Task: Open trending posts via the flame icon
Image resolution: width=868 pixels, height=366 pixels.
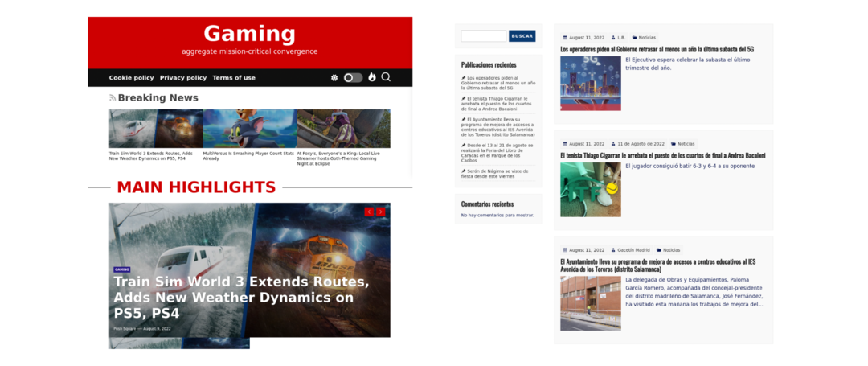Action: [x=372, y=77]
